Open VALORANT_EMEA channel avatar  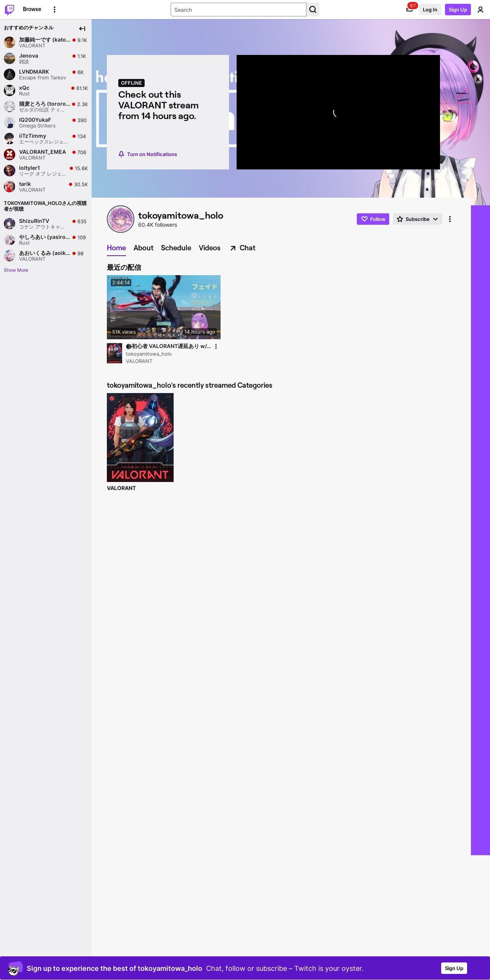10,155
